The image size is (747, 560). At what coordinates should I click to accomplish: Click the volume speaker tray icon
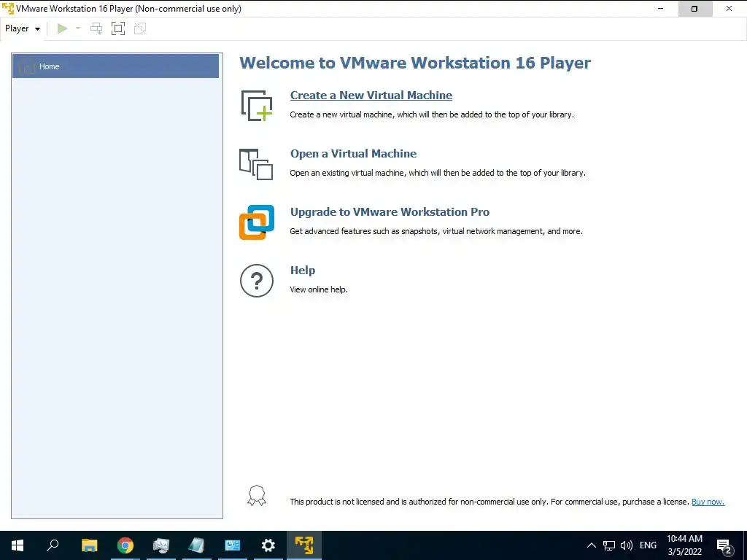click(x=627, y=545)
